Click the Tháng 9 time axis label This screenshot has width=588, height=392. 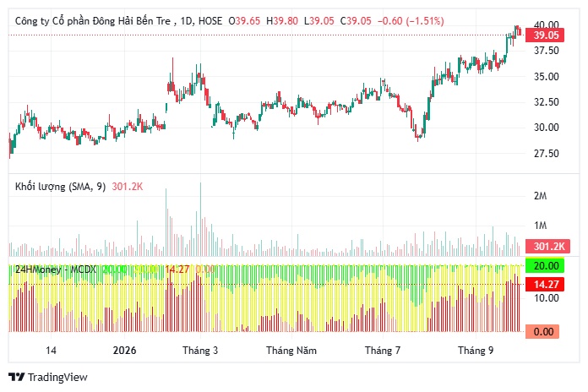coord(476,351)
